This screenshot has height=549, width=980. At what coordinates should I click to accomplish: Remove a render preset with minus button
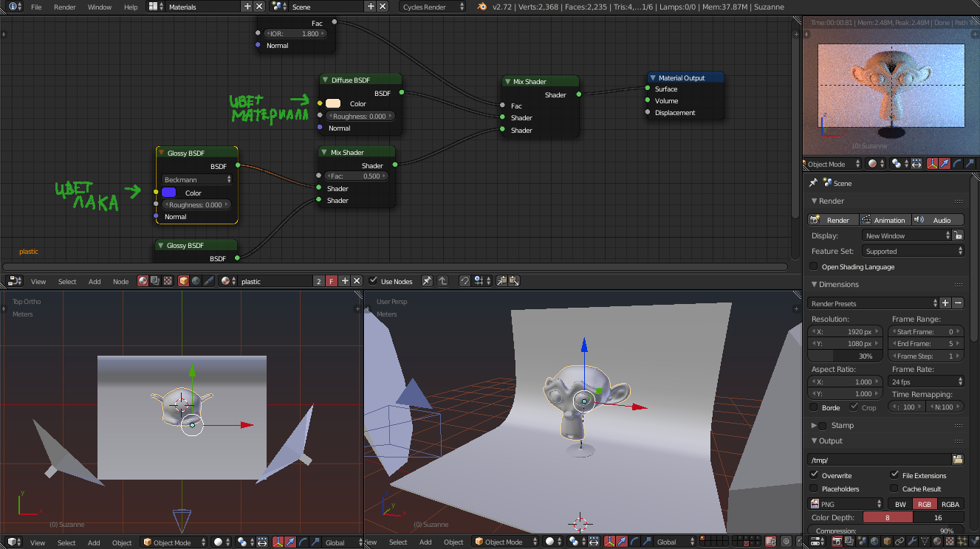(958, 303)
